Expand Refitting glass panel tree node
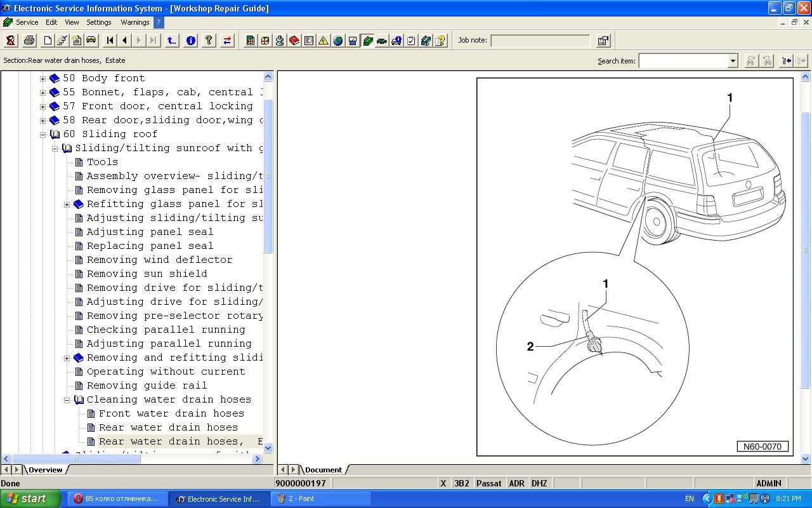812x508 pixels. [67, 204]
